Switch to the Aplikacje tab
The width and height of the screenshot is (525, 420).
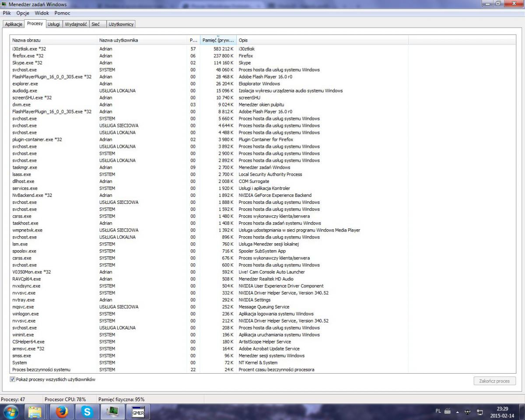(x=13, y=24)
